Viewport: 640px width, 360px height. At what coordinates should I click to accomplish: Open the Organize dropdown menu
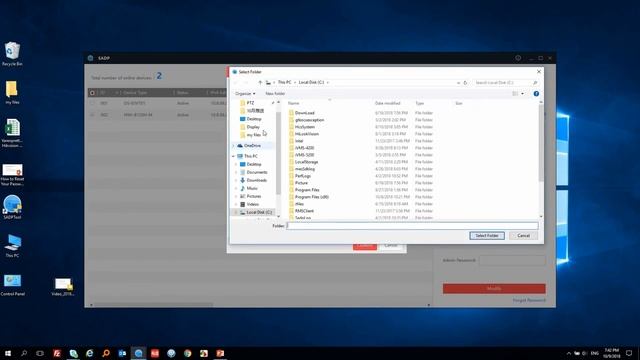pyautogui.click(x=245, y=93)
